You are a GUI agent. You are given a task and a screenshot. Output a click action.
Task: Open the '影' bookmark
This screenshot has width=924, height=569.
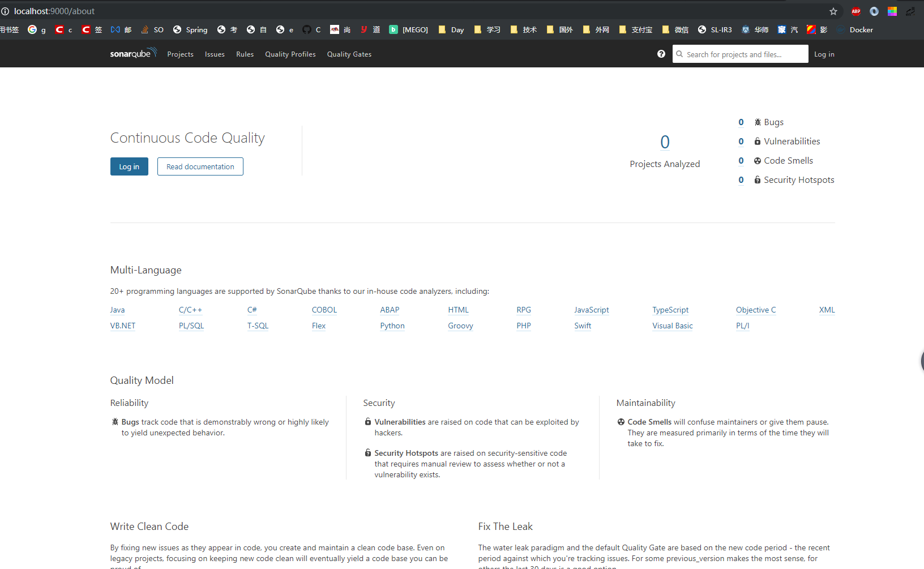pyautogui.click(x=817, y=29)
